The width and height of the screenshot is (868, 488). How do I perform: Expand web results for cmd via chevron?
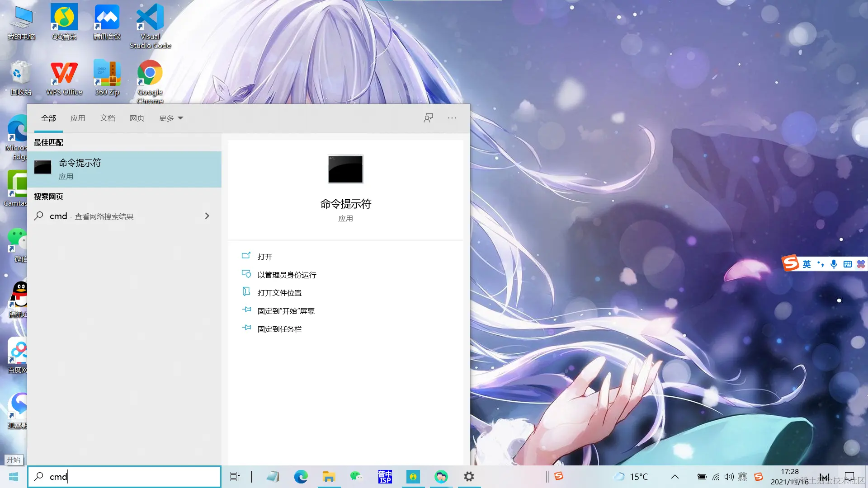coord(207,216)
